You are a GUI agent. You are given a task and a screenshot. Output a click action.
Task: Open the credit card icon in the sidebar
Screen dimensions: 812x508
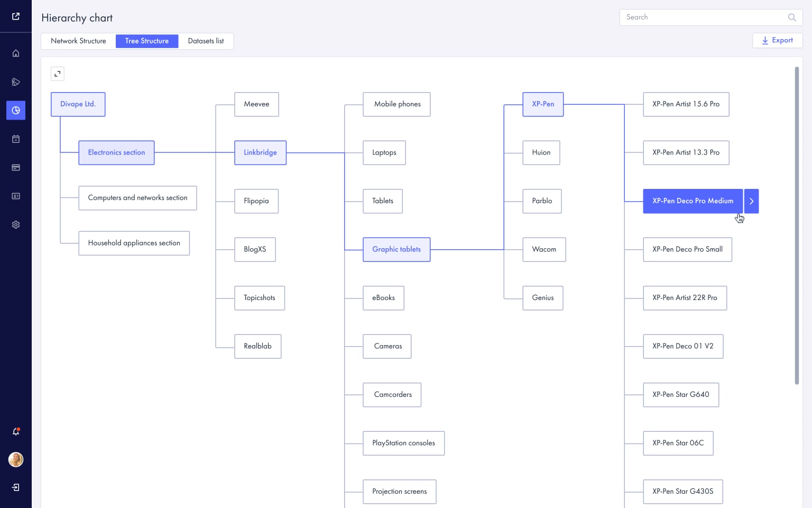point(16,168)
